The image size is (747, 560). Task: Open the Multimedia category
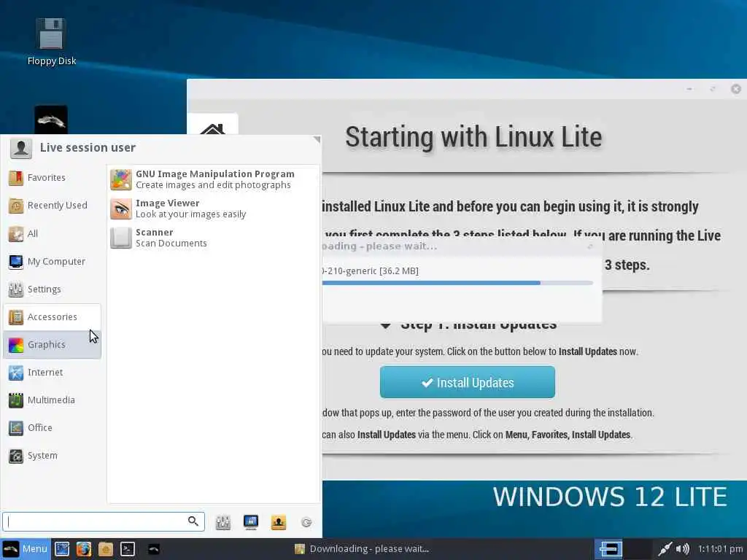coord(52,400)
